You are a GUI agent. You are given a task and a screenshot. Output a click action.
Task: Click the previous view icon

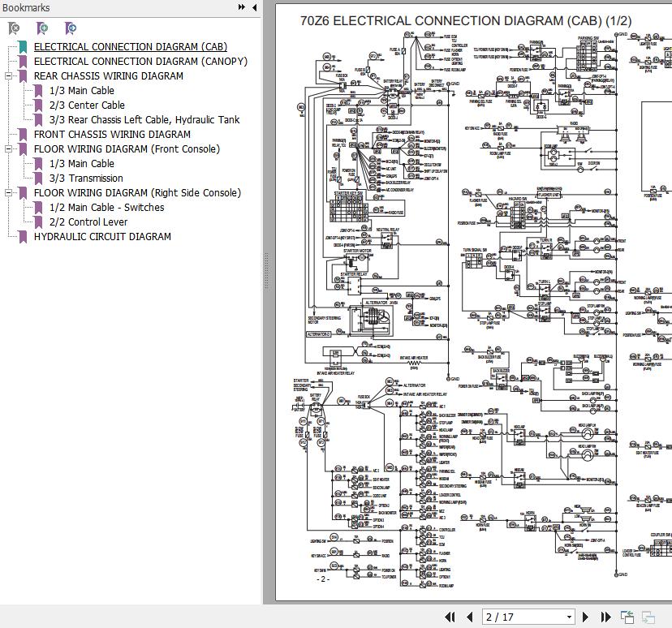click(627, 617)
